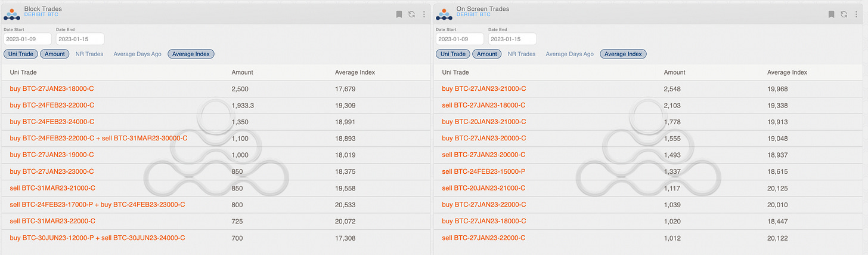Refresh the On Screen Trades panel
Image resolution: width=868 pixels, height=255 pixels.
click(x=844, y=14)
